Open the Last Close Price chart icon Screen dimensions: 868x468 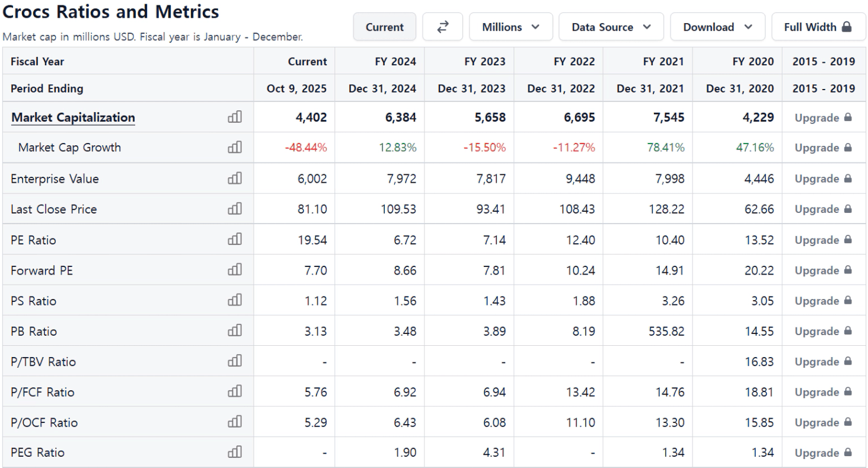(235, 209)
